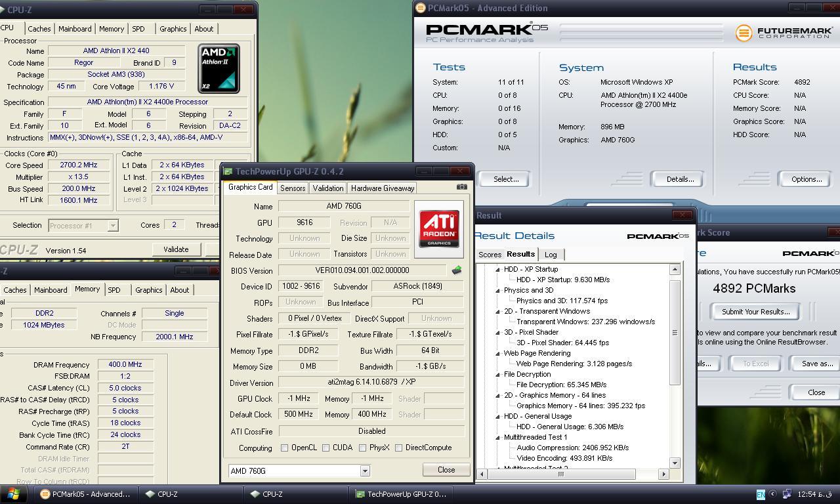
Task: Open Mainboard tab in top CPU-Z window
Action: tap(75, 29)
